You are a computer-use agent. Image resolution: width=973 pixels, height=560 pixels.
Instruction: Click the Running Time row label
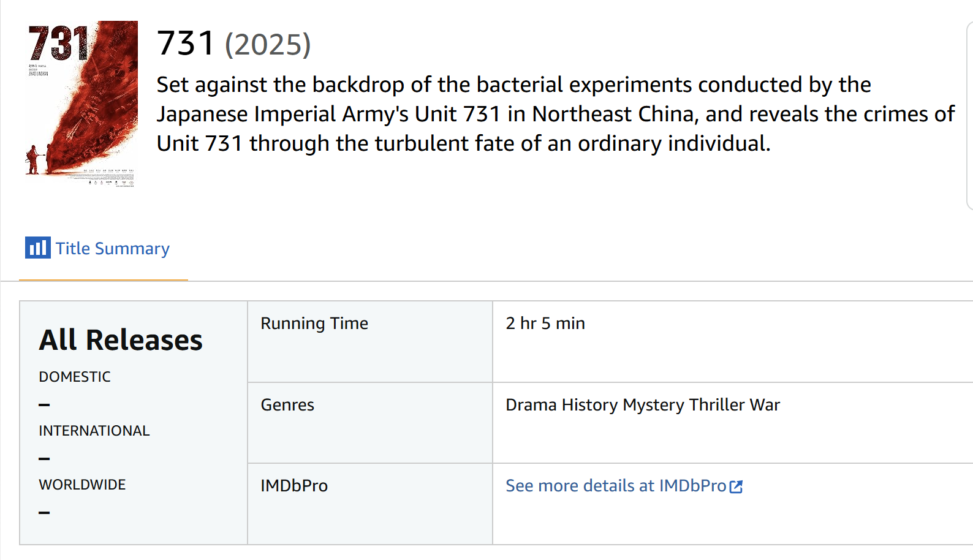pyautogui.click(x=314, y=324)
